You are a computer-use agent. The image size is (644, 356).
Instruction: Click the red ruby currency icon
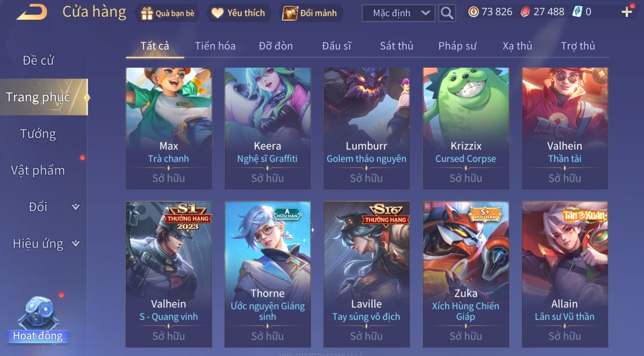[525, 12]
